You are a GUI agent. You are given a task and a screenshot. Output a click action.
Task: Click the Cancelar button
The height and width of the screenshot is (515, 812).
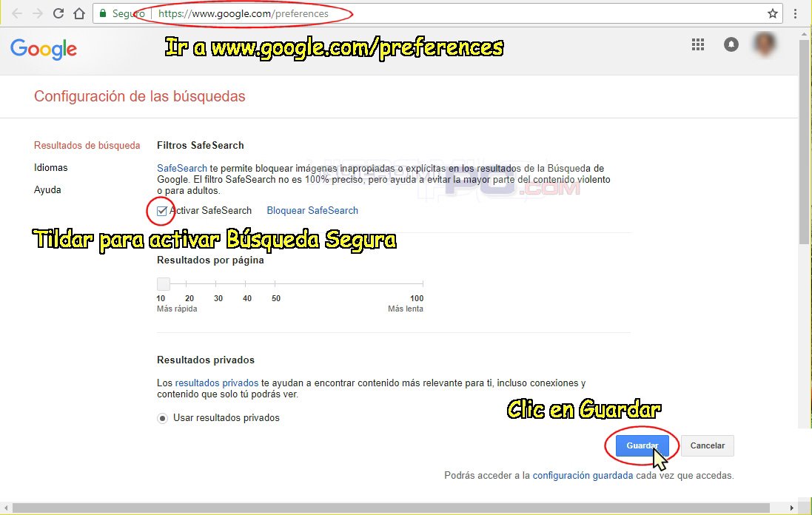pyautogui.click(x=708, y=445)
